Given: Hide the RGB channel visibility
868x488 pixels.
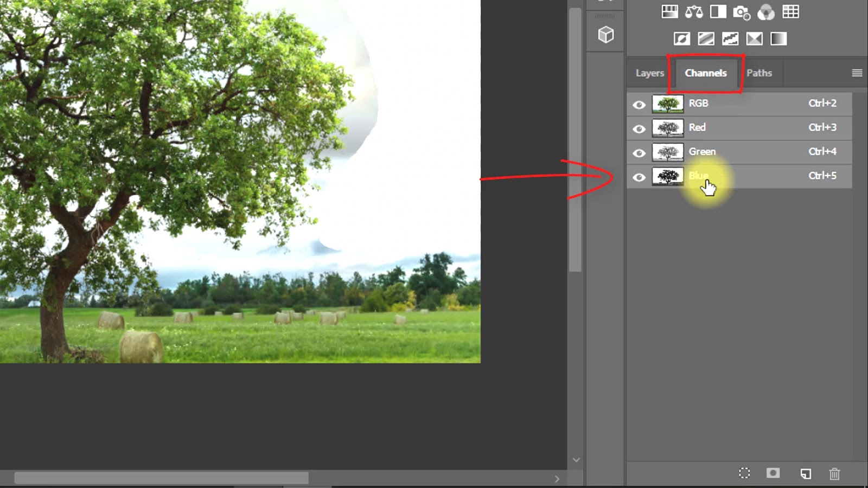Looking at the screenshot, I should [639, 104].
